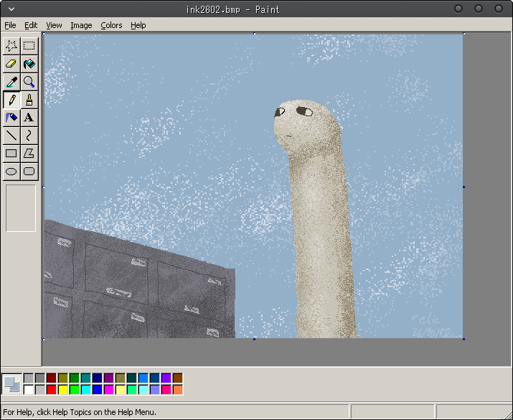Image resolution: width=513 pixels, height=420 pixels.
Task: Choose the Brush tool
Action: 29,100
